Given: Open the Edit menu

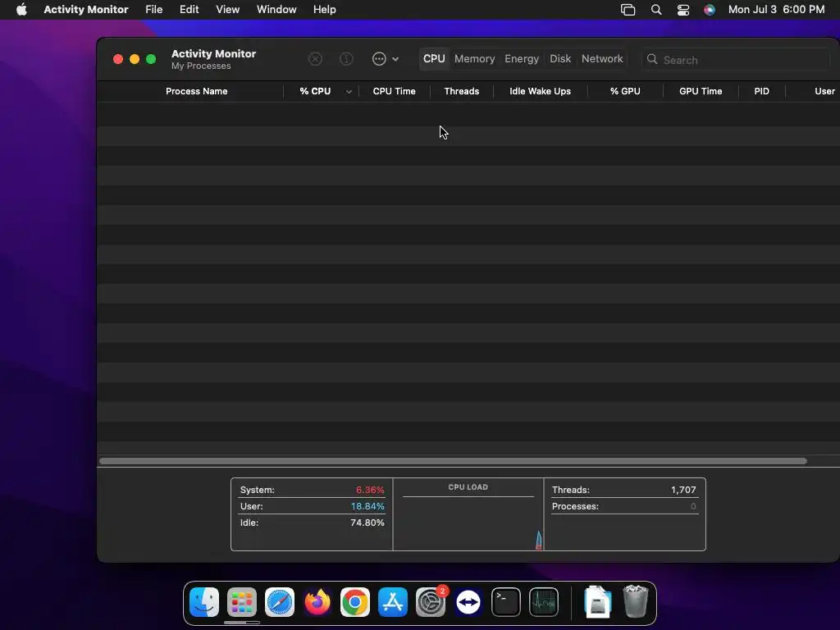Looking at the screenshot, I should point(189,10).
